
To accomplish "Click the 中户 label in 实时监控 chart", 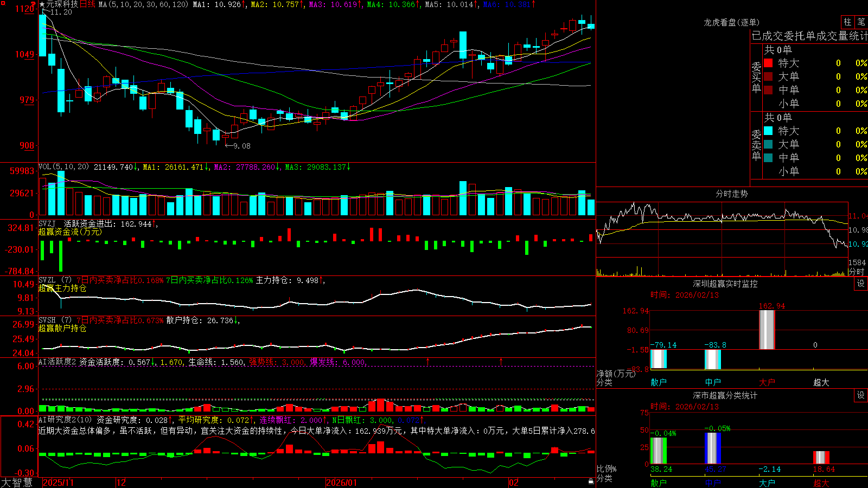I will point(713,382).
